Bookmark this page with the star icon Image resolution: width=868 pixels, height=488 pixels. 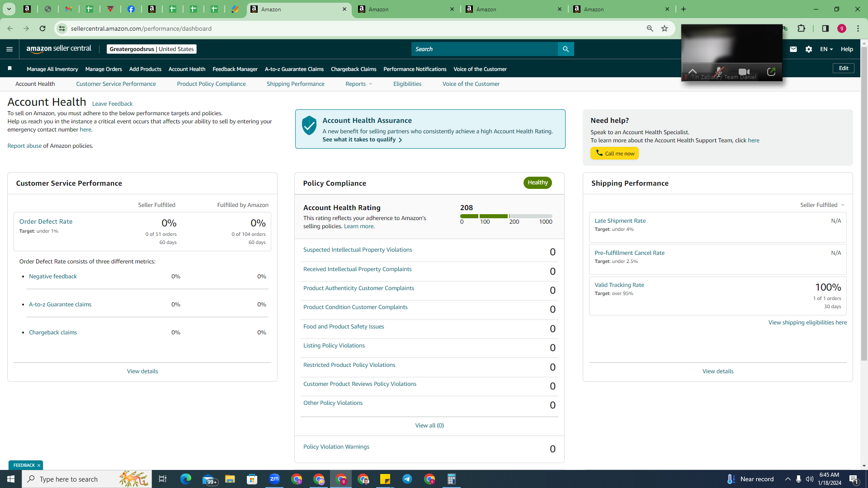[x=665, y=28]
